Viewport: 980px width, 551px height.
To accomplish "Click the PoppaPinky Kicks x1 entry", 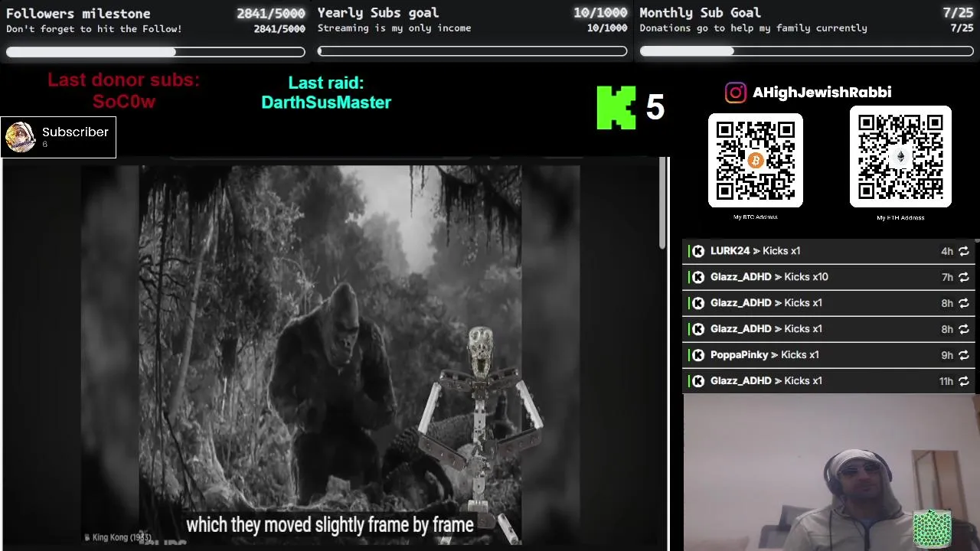I will tap(828, 355).
